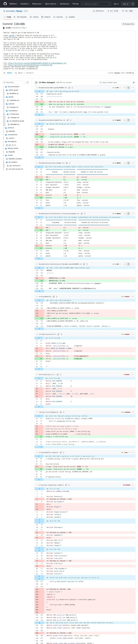This screenshot has height=644, width=138.
Task: Copy path of arch/um/Makefile
Action: point(54,297)
